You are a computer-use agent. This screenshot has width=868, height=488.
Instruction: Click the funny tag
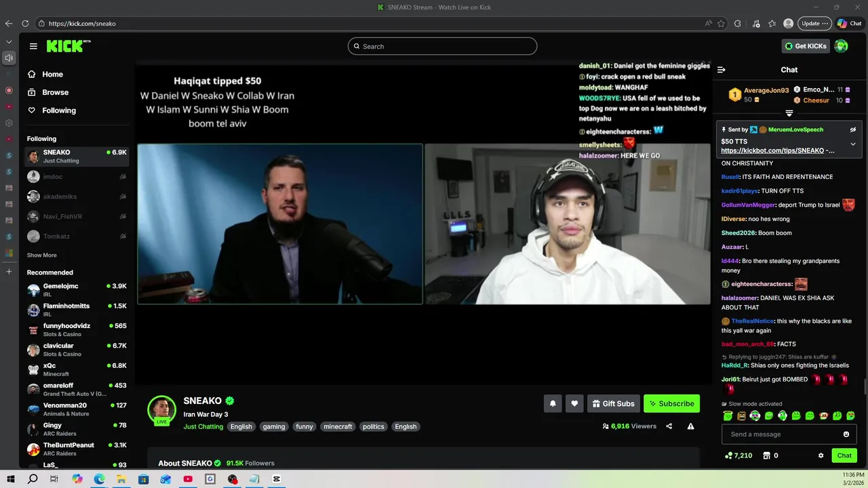tap(304, 426)
